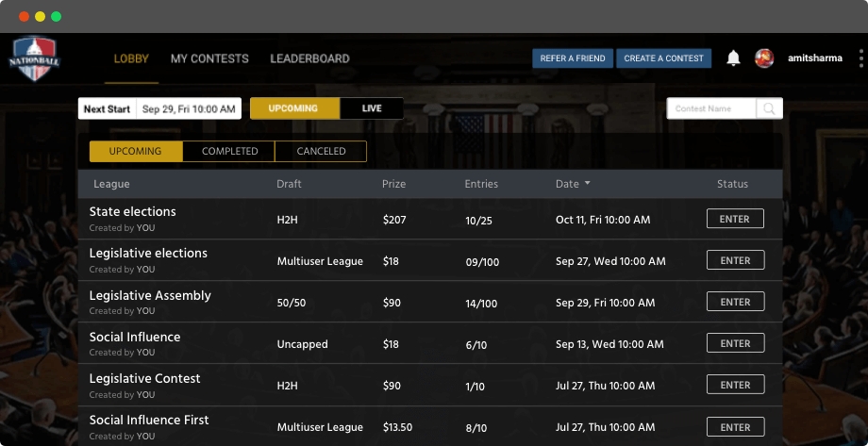Click Enter for Social Influence row

tap(735, 343)
